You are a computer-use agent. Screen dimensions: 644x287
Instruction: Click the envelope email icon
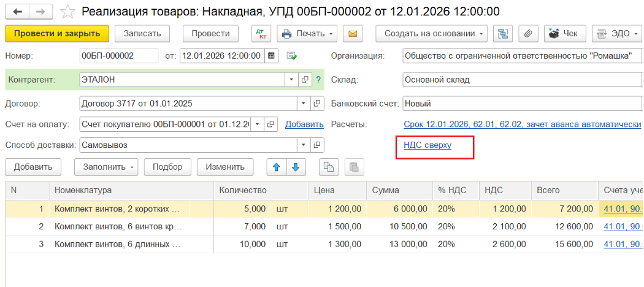click(x=352, y=33)
